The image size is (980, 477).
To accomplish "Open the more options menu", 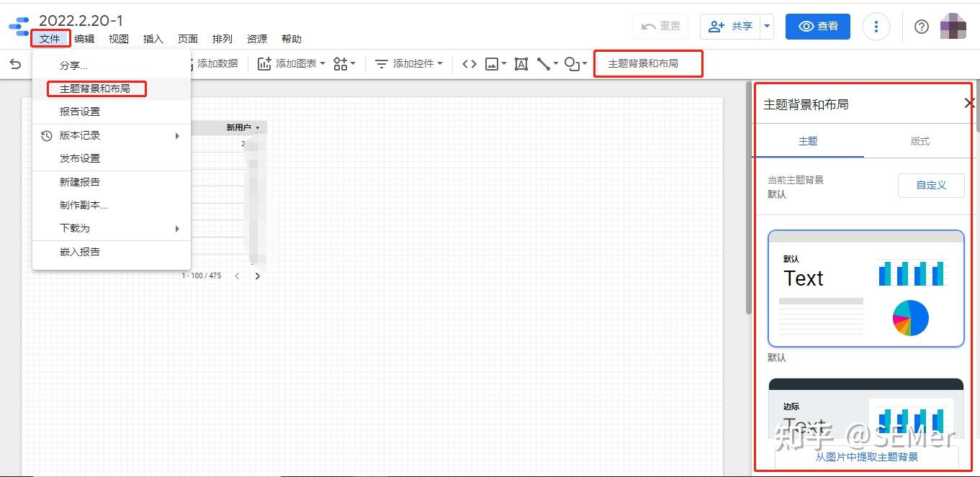I will tap(876, 26).
